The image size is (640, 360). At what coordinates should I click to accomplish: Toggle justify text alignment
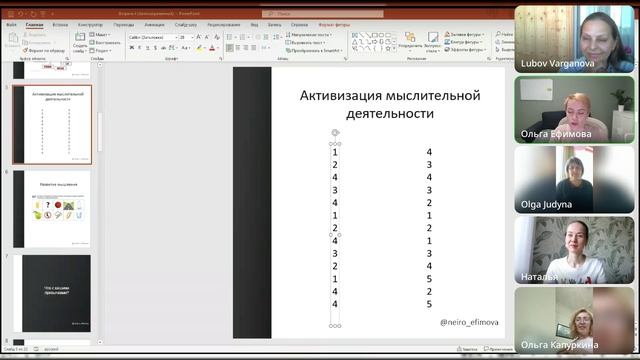click(253, 48)
